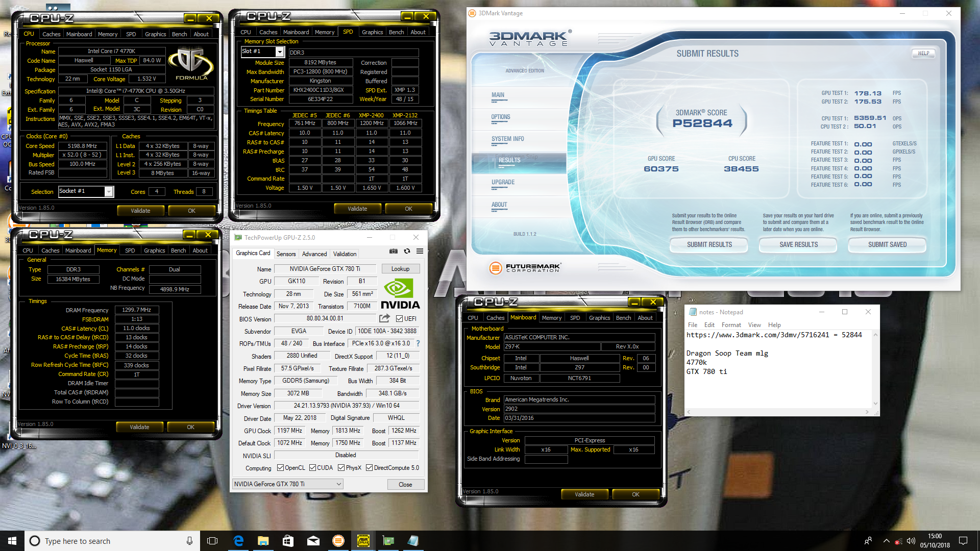This screenshot has width=980, height=551.
Task: Click the network disconnected tray icon
Action: click(898, 541)
